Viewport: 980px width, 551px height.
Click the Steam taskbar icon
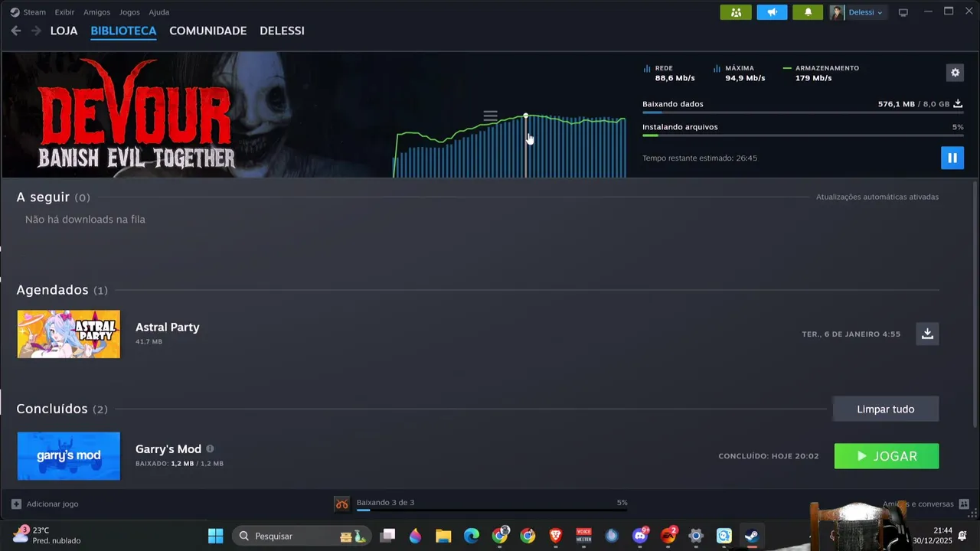752,536
